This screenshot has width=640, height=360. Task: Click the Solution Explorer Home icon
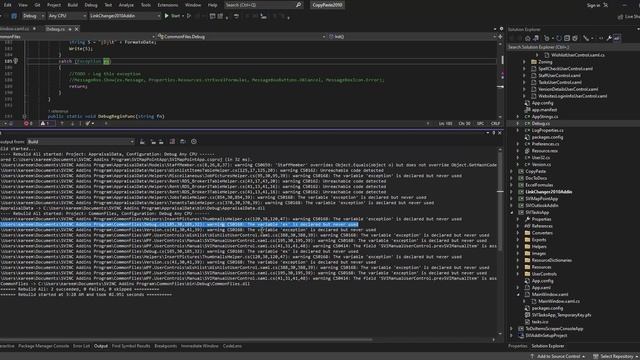pos(527,38)
